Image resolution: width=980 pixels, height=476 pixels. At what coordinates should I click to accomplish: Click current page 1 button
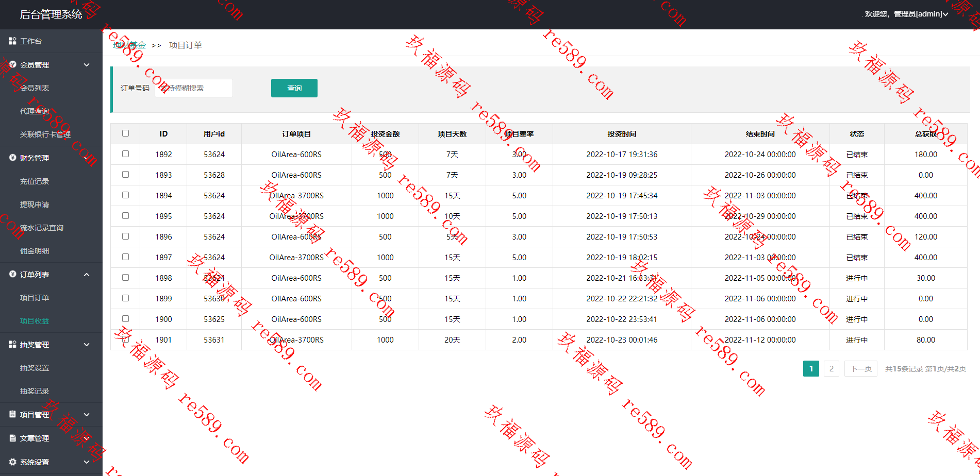pyautogui.click(x=811, y=368)
